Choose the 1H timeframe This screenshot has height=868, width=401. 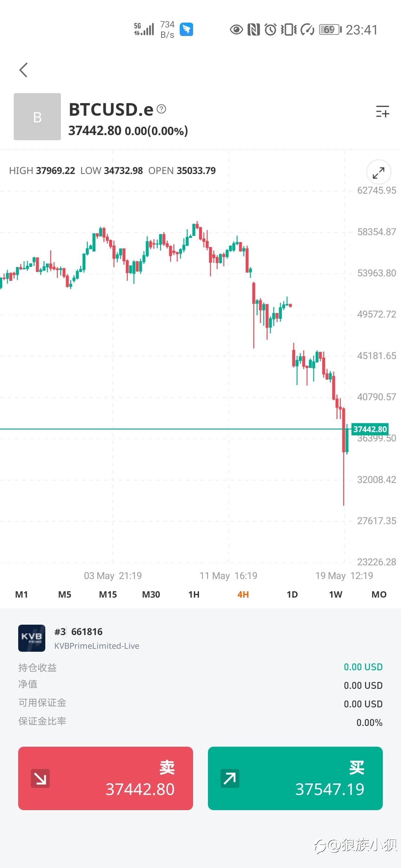tap(194, 595)
